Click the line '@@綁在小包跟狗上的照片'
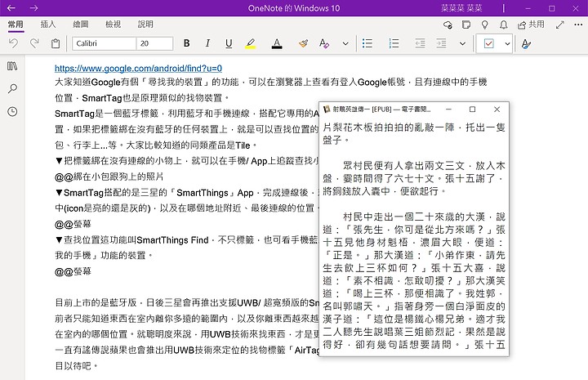 coord(109,177)
